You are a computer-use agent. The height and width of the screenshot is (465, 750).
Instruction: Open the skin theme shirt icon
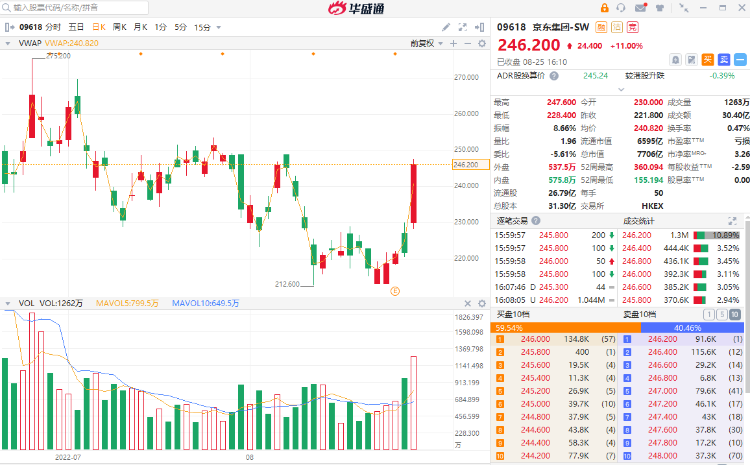[660, 8]
